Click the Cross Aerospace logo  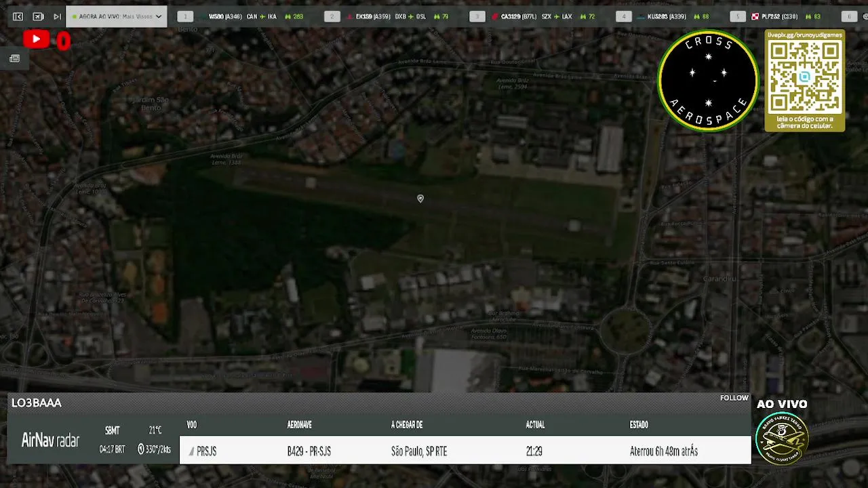click(x=708, y=81)
